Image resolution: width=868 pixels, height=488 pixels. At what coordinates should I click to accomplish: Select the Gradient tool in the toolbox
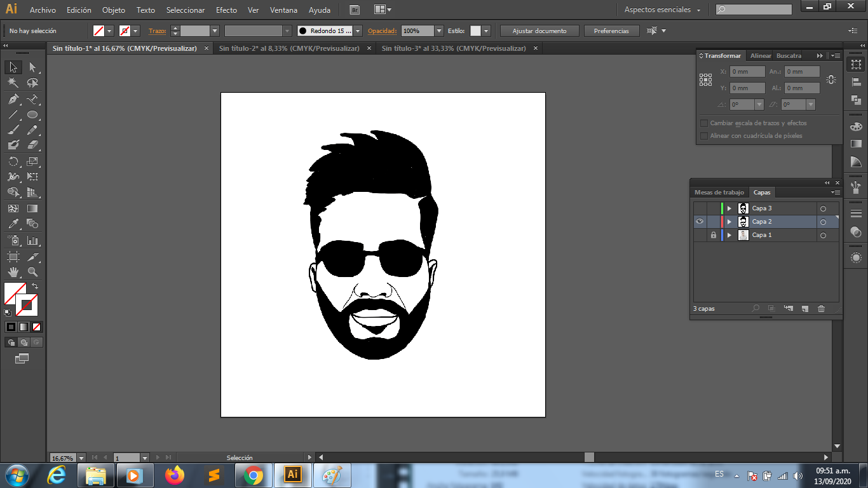pyautogui.click(x=32, y=208)
